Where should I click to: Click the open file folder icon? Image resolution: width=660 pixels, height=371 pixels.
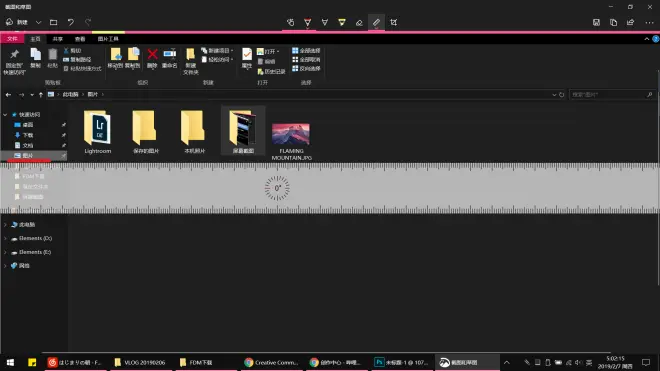(53, 22)
